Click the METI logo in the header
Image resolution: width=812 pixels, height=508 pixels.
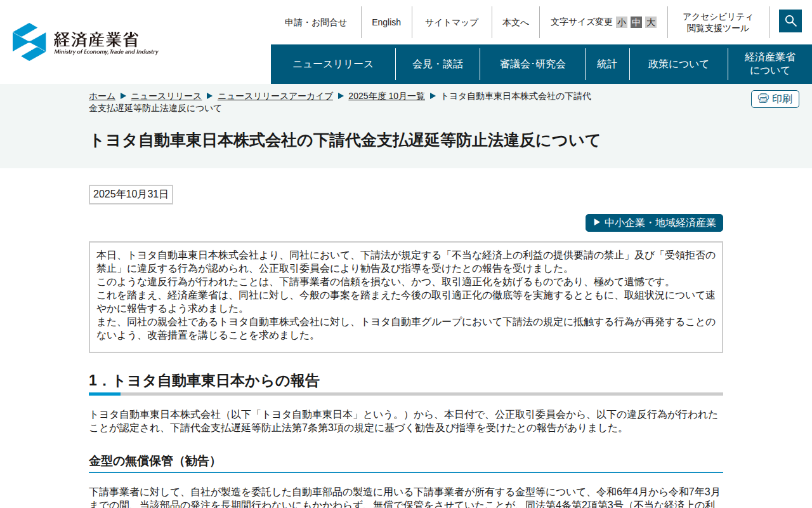tap(86, 42)
